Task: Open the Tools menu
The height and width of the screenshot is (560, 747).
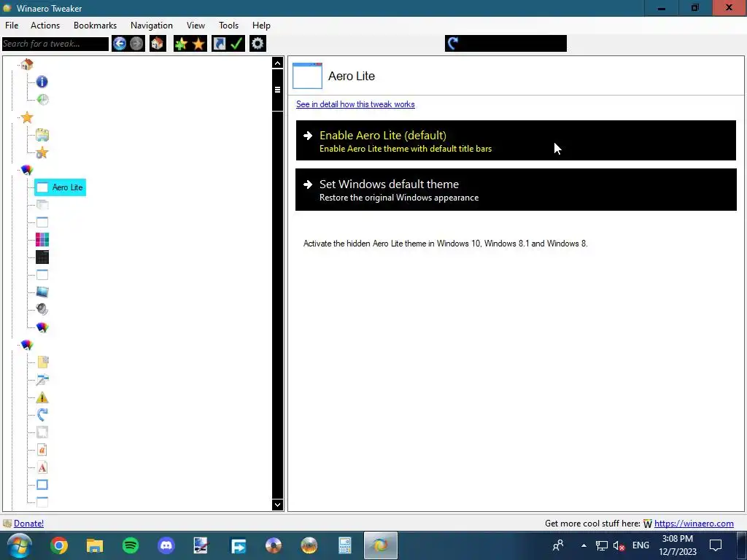Action: coord(228,26)
